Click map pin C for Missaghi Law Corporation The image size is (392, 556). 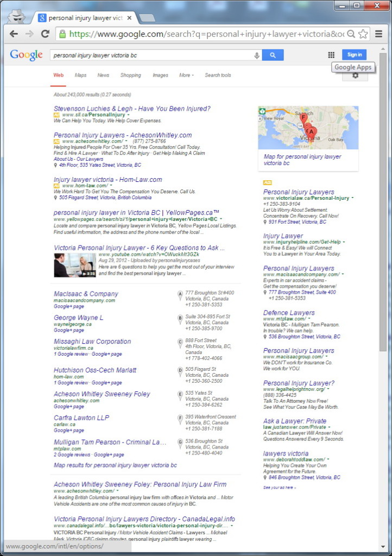tap(180, 342)
